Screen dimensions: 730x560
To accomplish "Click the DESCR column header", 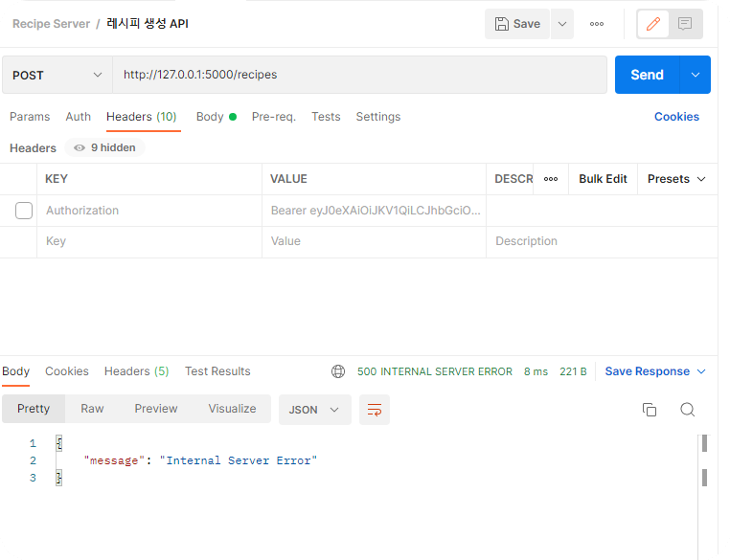I will tap(513, 179).
